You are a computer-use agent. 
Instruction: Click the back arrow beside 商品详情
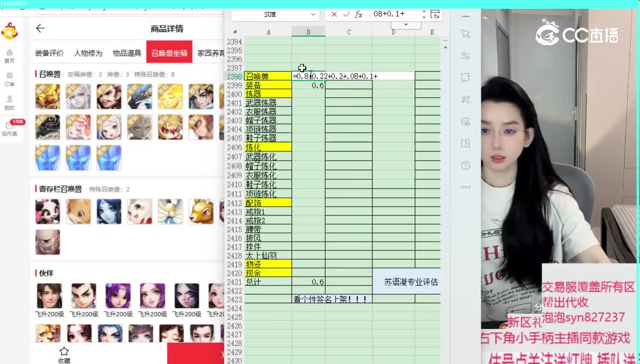tap(40, 28)
